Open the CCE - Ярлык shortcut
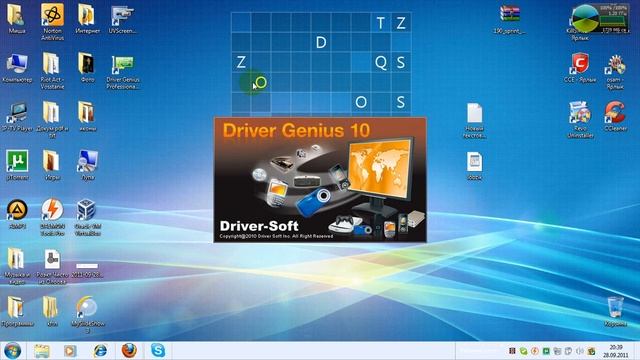 pos(580,68)
